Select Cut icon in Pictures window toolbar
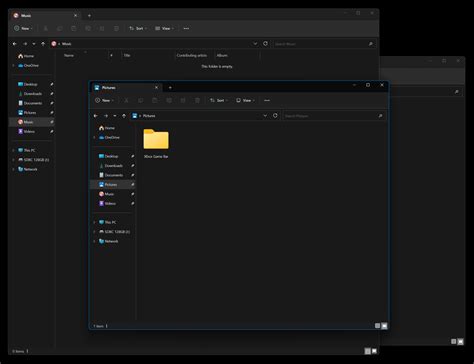This screenshot has width=474, height=364. point(126,100)
